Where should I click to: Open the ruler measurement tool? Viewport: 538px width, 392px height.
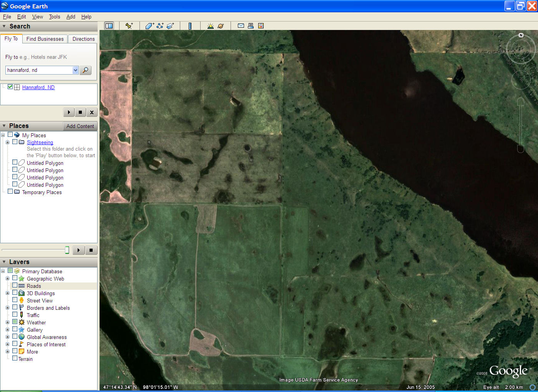[x=190, y=26]
